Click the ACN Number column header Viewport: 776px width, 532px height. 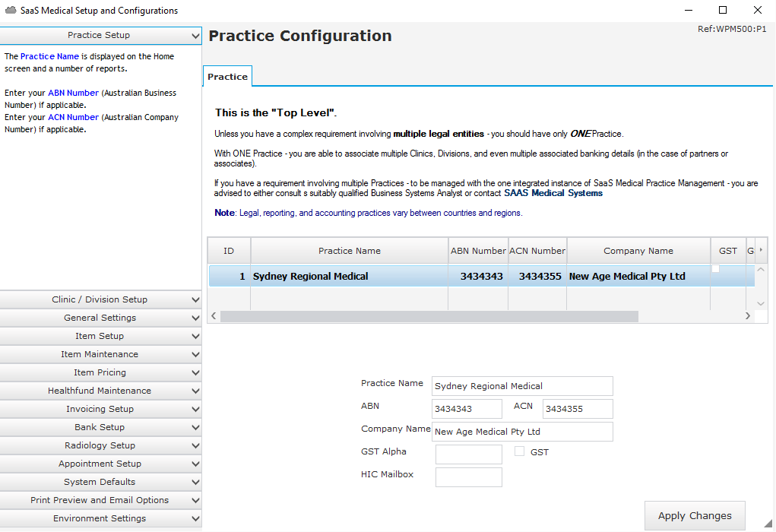[x=537, y=251]
